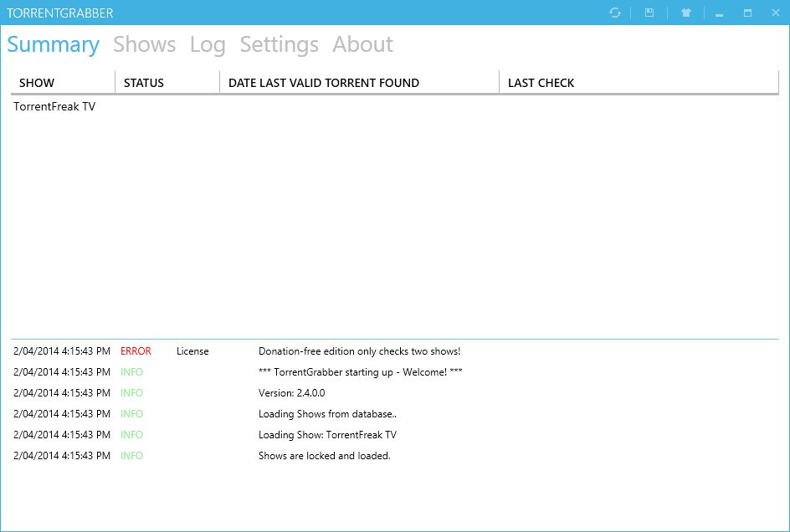Click the t-shirt theme icon
The image size is (790, 532).
tap(686, 13)
